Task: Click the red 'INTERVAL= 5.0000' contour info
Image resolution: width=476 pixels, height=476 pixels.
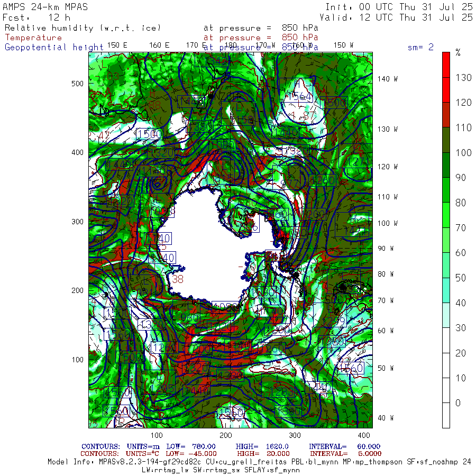Action: coord(345,454)
